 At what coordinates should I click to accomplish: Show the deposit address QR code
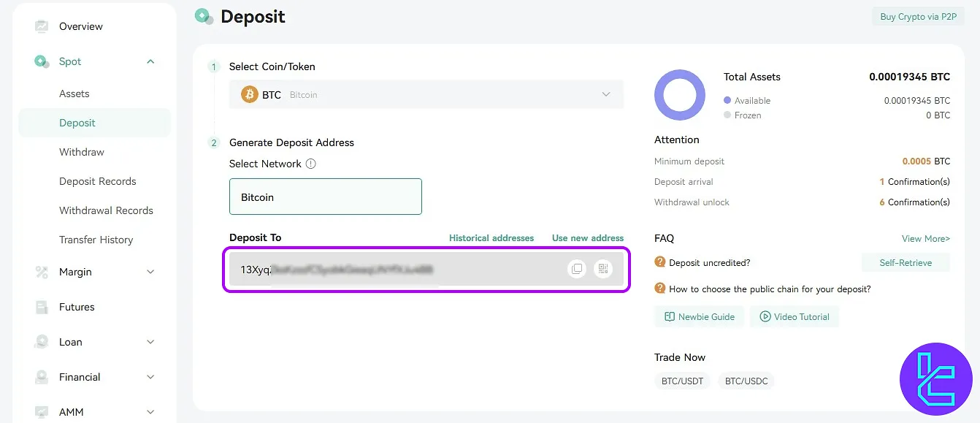(603, 269)
